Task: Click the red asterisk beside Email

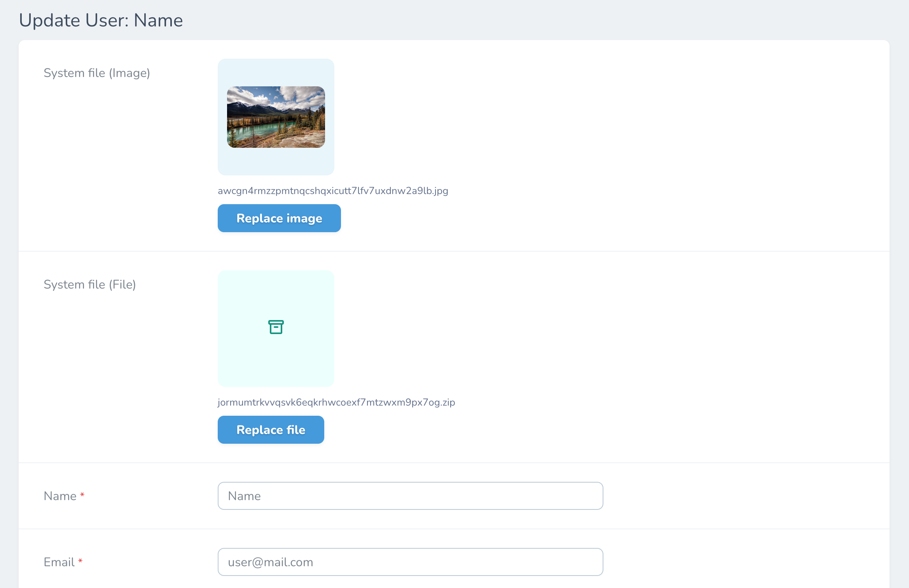Action: click(x=80, y=561)
